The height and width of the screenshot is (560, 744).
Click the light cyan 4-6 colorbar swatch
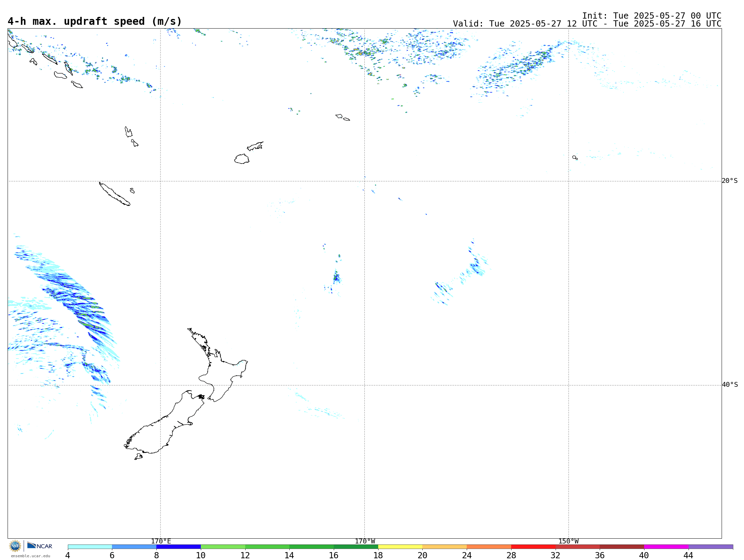click(x=90, y=547)
